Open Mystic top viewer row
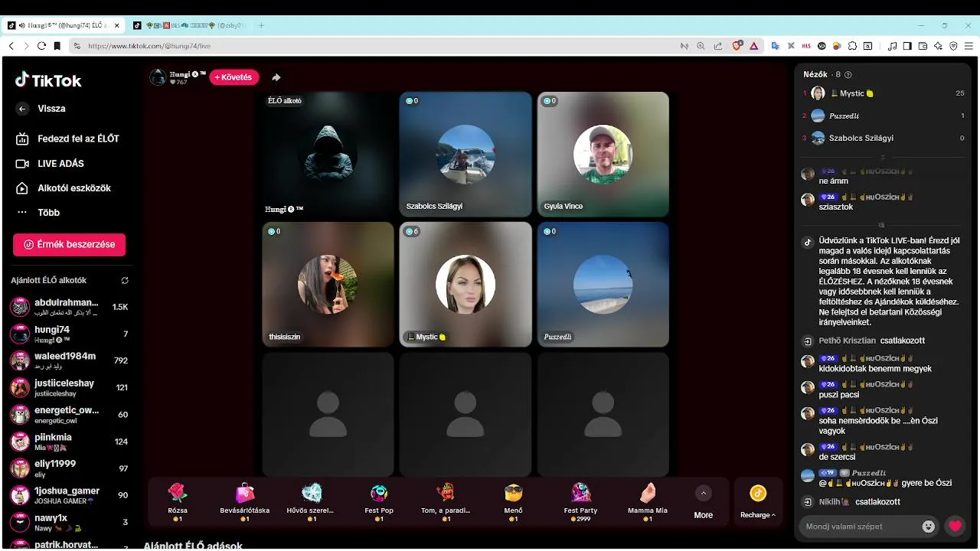This screenshot has width=980, height=551. coord(883,93)
